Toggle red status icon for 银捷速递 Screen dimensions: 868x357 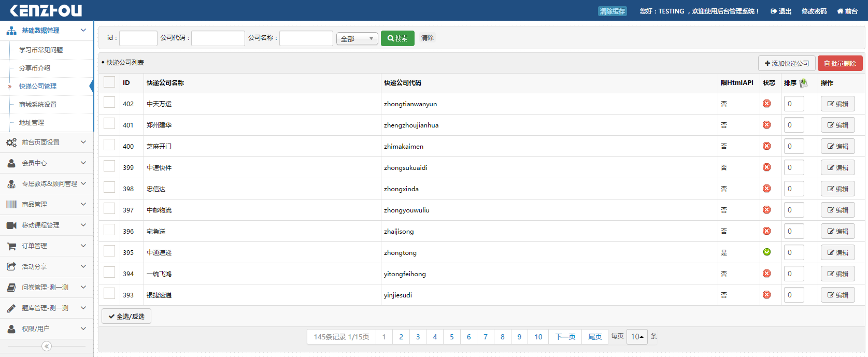767,295
